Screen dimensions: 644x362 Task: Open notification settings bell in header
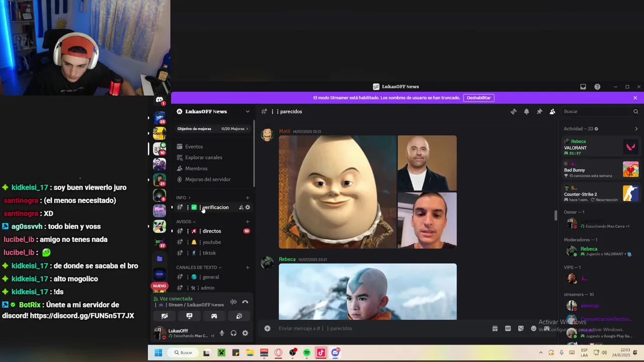pyautogui.click(x=526, y=112)
